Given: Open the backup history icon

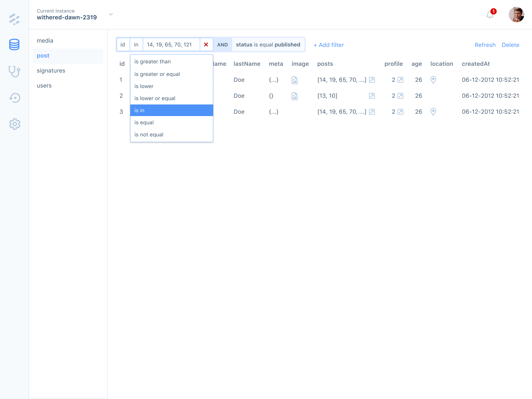Looking at the screenshot, I should point(15,98).
